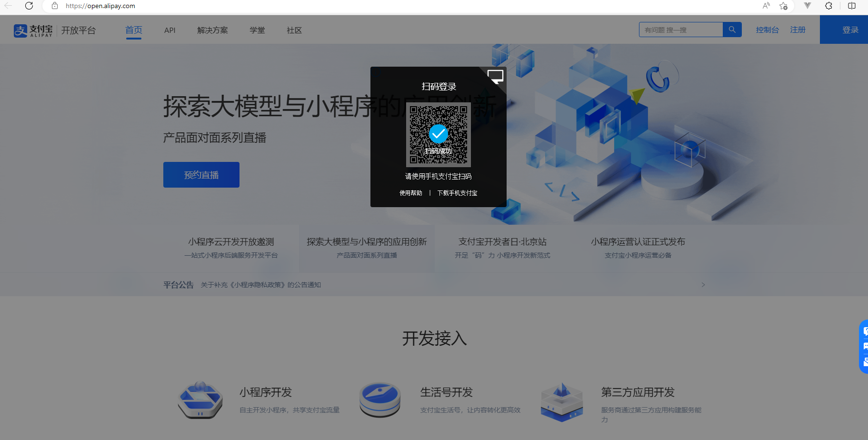Open the 解决方案 navigation menu
This screenshot has width=868, height=440.
[212, 30]
